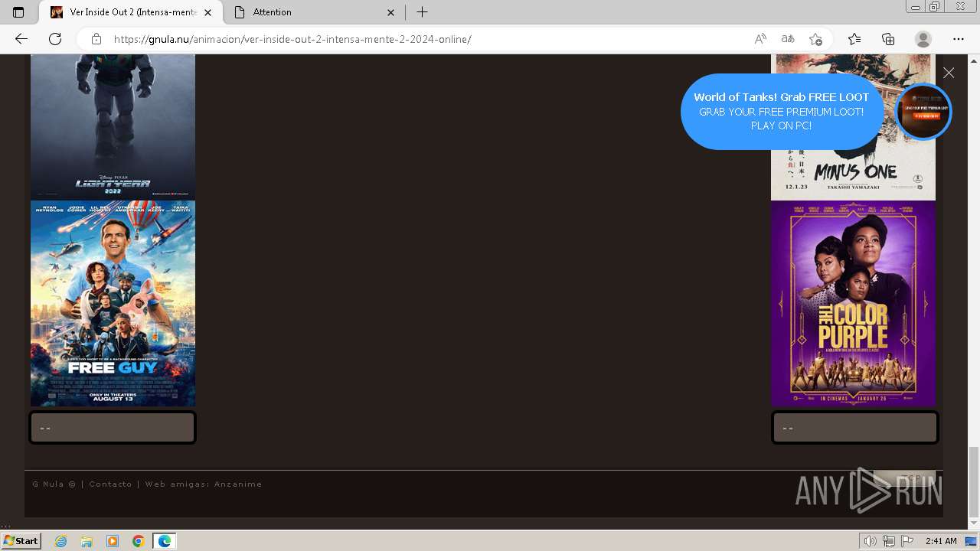980x551 pixels.
Task: Click the box under Color Purple poster
Action: (854, 428)
